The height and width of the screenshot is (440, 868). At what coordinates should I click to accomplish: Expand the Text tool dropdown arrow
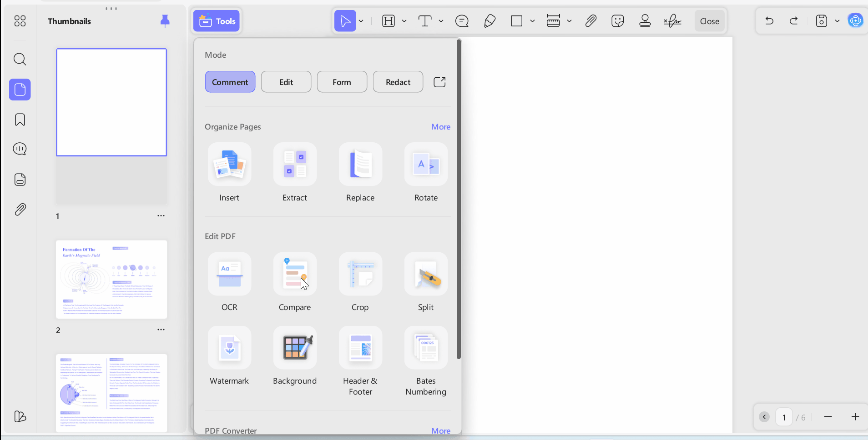[441, 21]
